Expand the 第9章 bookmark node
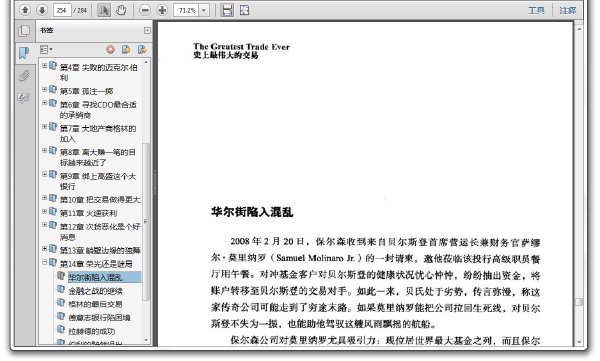600x361 pixels. click(x=45, y=175)
